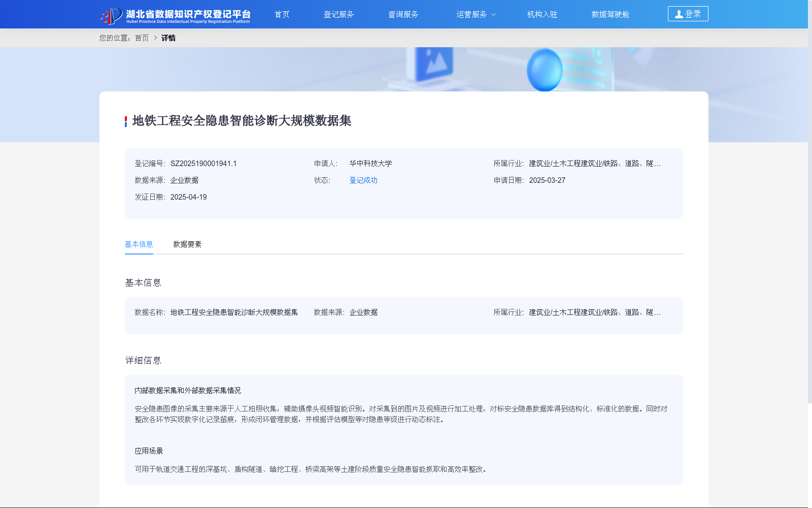The width and height of the screenshot is (812, 508).
Task: Click the 登记成功 status link
Action: point(363,180)
